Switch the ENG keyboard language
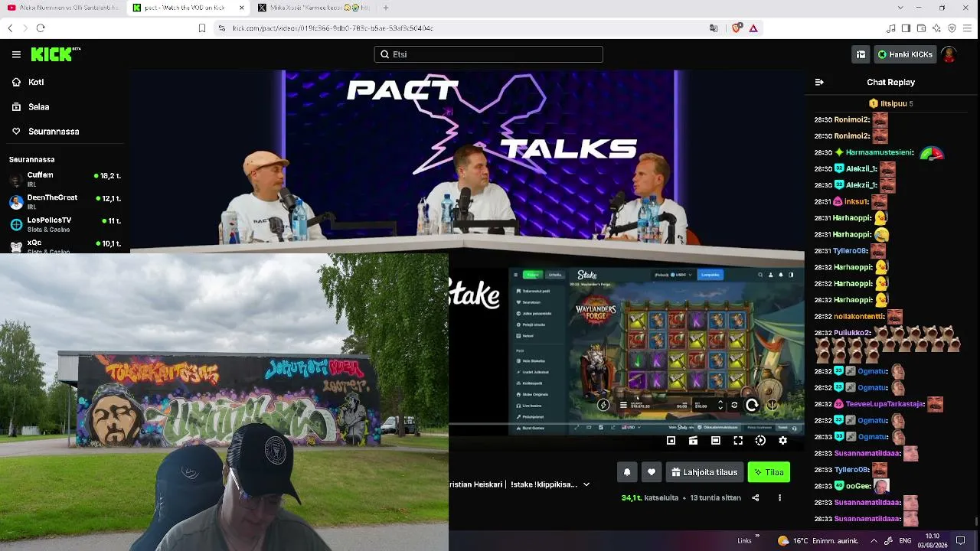Image resolution: width=980 pixels, height=551 pixels. coord(905,540)
